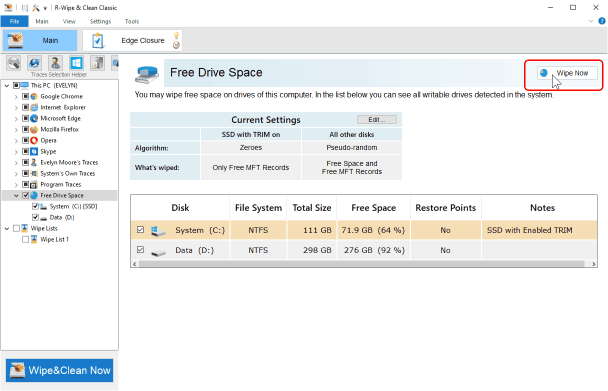The width and height of the screenshot is (608, 391).
Task: Click the disk table horizontal scrollbar thumb
Action: 361,264
